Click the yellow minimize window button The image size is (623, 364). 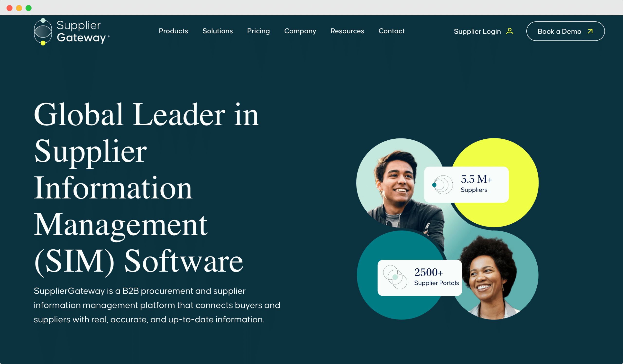tap(19, 8)
